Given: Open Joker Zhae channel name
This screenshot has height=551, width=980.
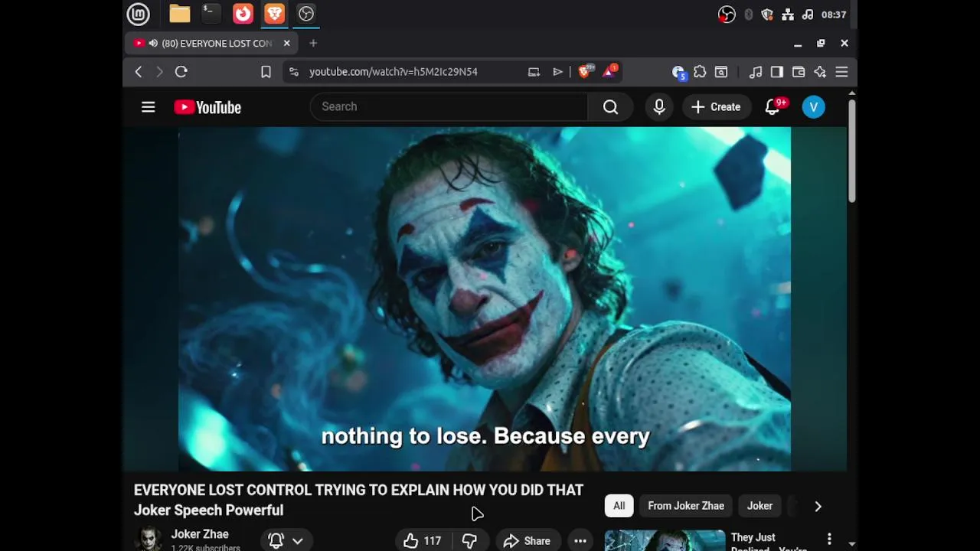Looking at the screenshot, I should [x=200, y=534].
